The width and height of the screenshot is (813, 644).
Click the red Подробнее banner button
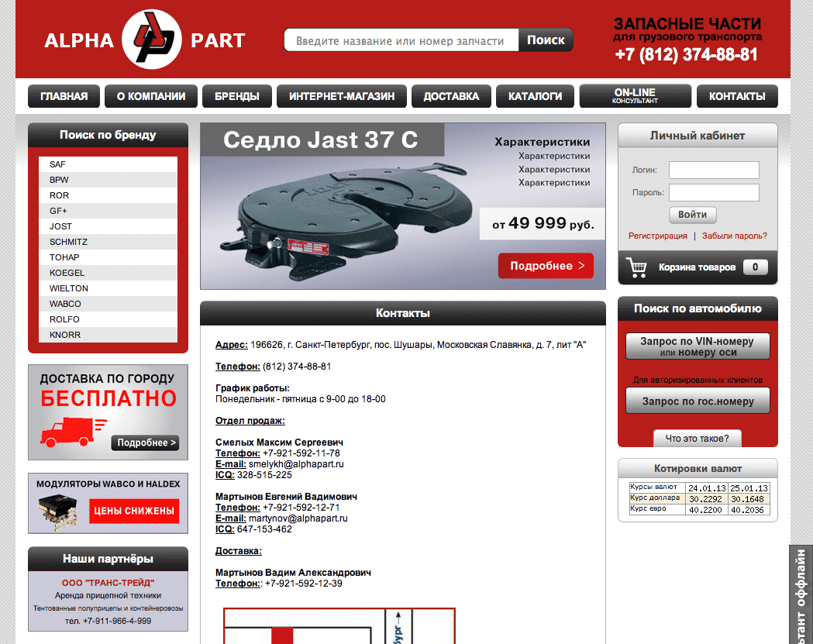[546, 266]
